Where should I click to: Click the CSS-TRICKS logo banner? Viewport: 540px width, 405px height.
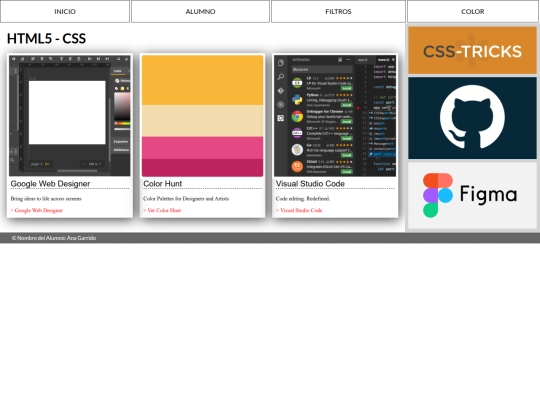(472, 50)
